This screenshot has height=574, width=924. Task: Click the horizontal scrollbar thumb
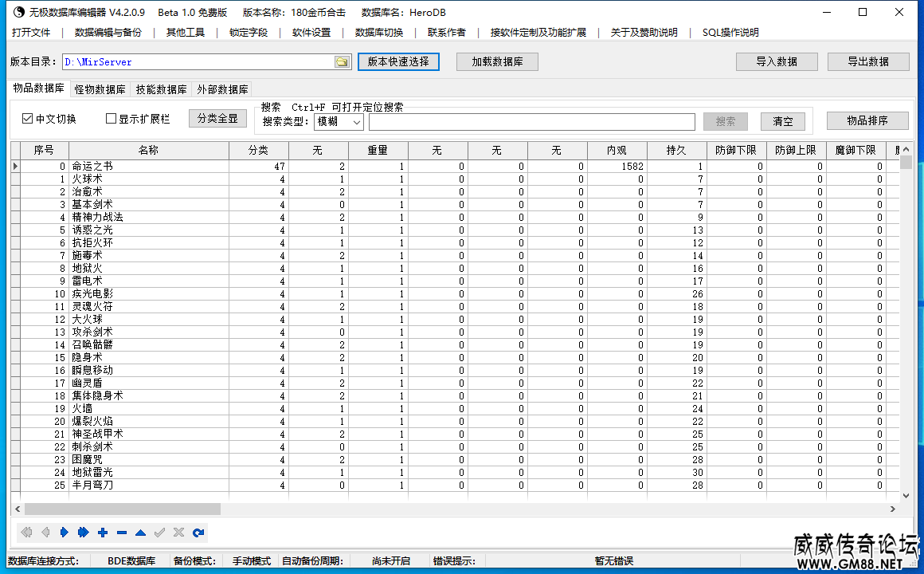122,509
